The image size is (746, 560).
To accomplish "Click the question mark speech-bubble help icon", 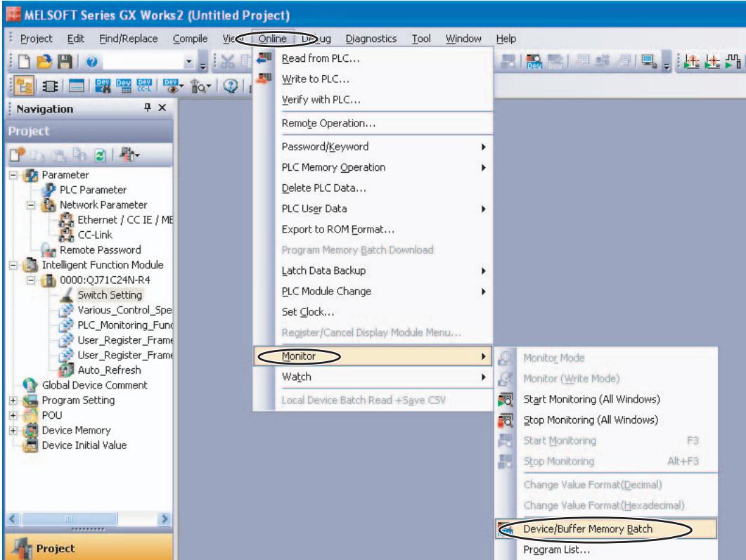I will click(231, 86).
